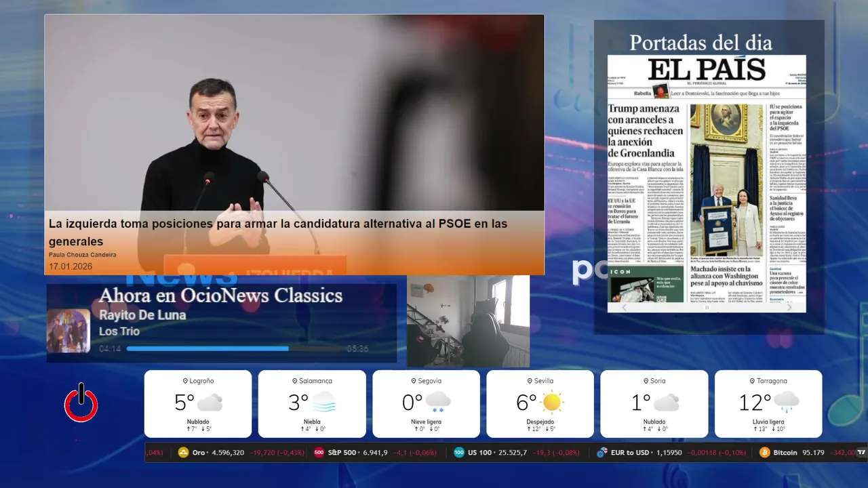The height and width of the screenshot is (488, 868).
Task: Click the S&P 500 ticker icon
Action: point(319,453)
